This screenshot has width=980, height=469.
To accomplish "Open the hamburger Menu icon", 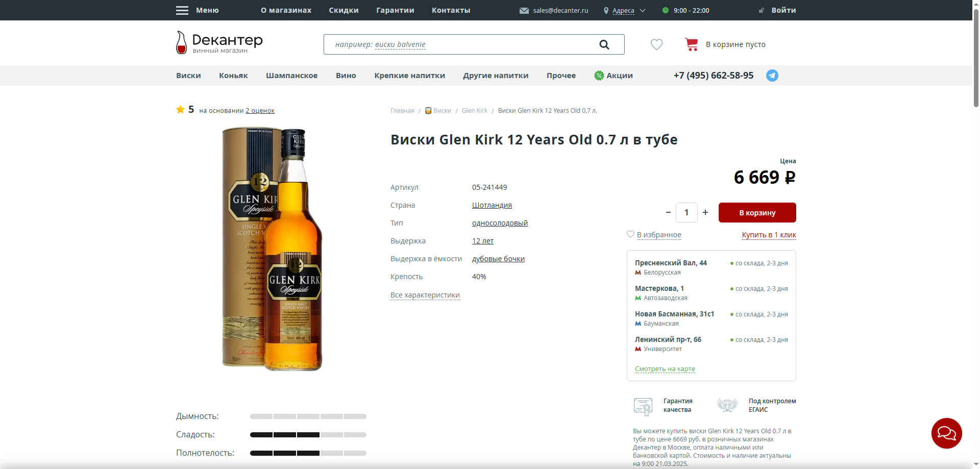I will point(182,10).
